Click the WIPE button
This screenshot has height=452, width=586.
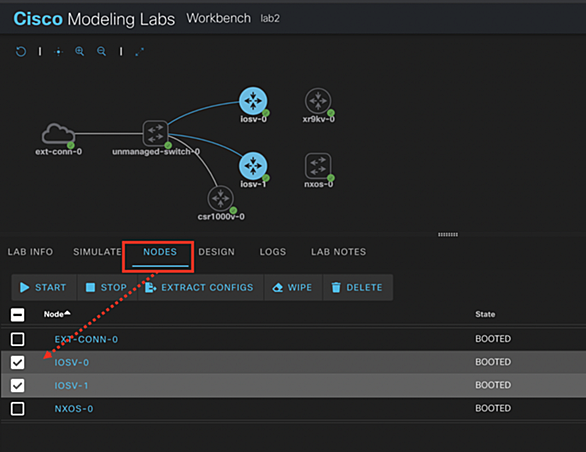tap(293, 288)
